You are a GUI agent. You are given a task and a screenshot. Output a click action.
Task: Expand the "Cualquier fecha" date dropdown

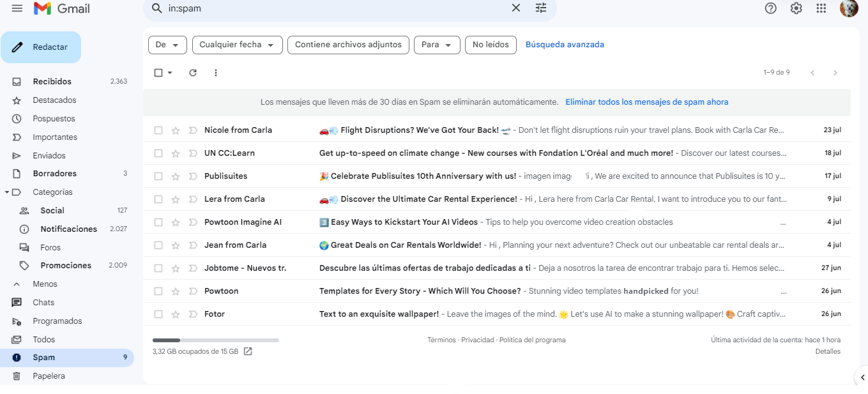click(237, 45)
